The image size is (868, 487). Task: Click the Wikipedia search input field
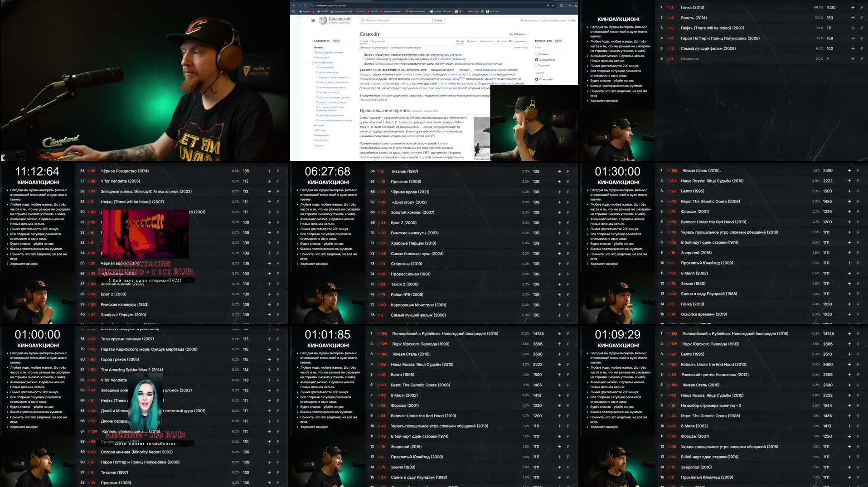(396, 20)
